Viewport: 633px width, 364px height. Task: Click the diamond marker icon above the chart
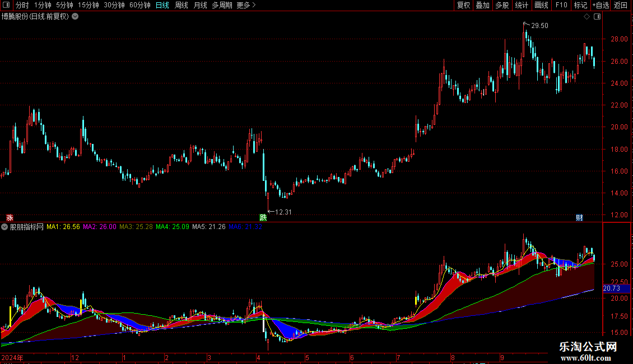(x=587, y=17)
